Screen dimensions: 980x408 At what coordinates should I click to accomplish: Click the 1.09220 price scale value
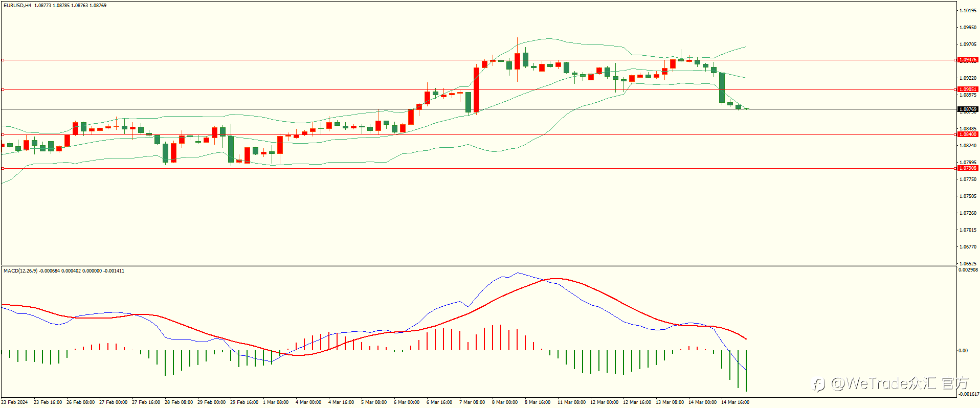[x=968, y=78]
